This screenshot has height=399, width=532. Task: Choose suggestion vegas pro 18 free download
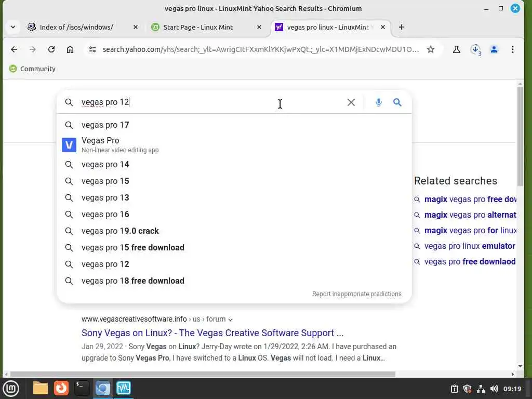(x=234, y=281)
